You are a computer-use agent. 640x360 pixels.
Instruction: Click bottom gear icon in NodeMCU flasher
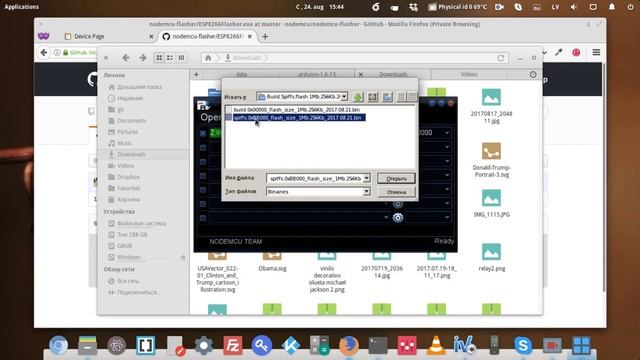pyautogui.click(x=398, y=218)
